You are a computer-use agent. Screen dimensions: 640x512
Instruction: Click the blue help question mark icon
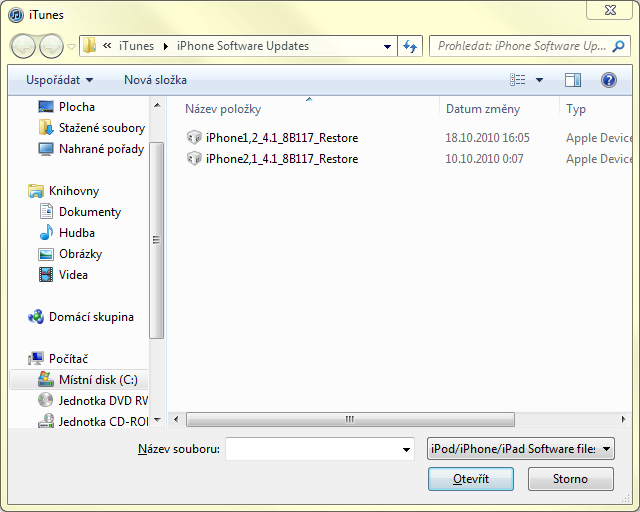tap(609, 80)
